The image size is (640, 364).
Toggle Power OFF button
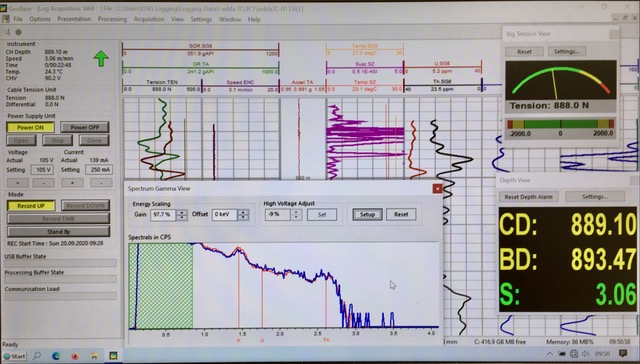coord(85,127)
